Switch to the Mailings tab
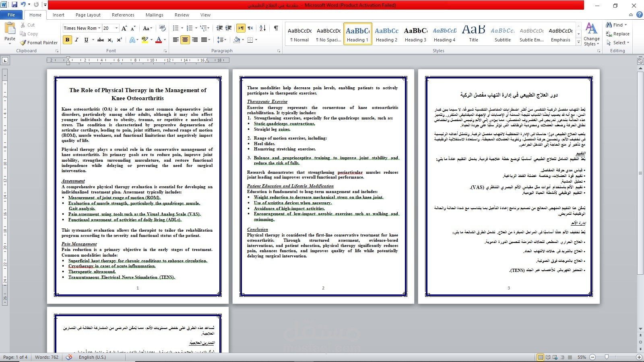644x362 pixels. pos(155,15)
